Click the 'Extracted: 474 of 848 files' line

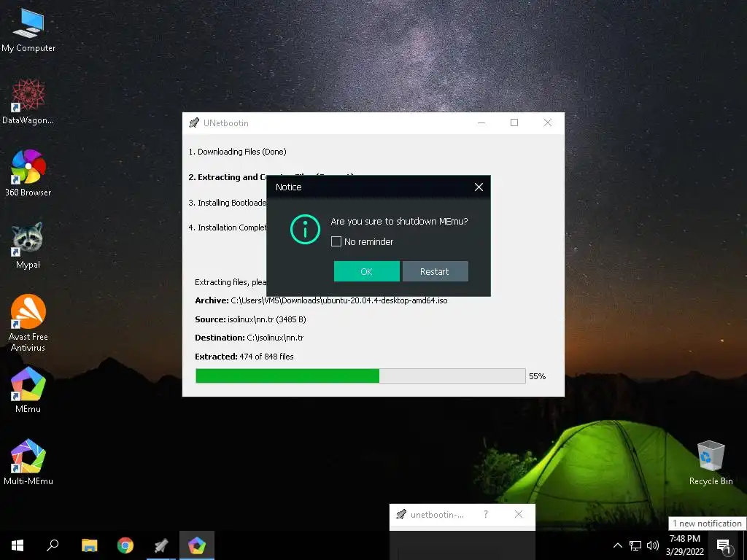pyautogui.click(x=244, y=356)
